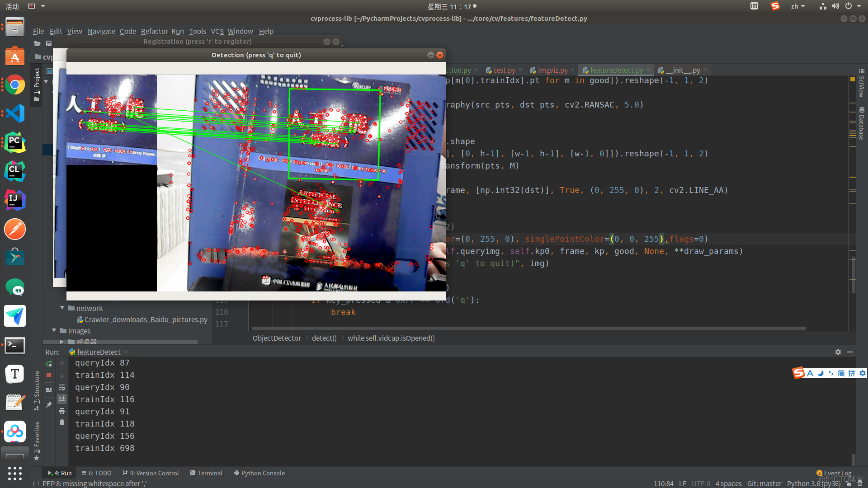Collapse the images folder in project tree
This screenshot has width=868, height=488.
pos(54,331)
